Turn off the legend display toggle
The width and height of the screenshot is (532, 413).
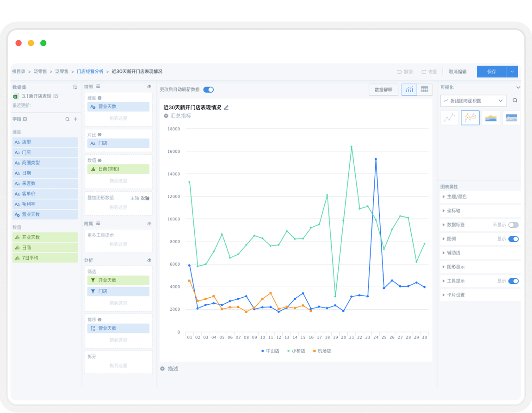[x=513, y=239]
